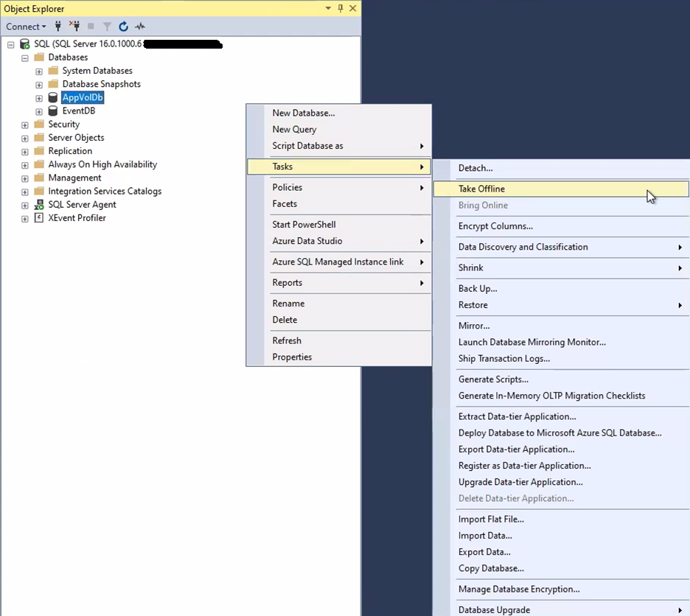The image size is (690, 616).
Task: Click the Connect Object Explorer plug icon
Action: [58, 27]
